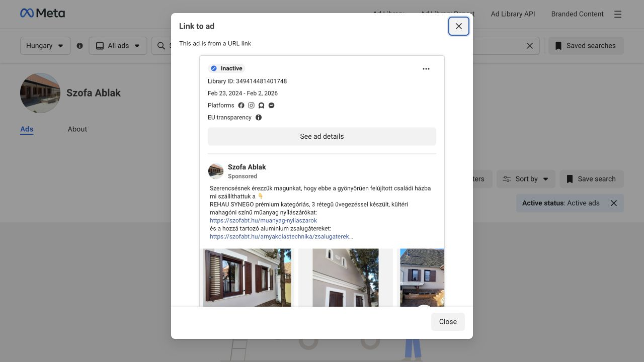The height and width of the screenshot is (362, 644).
Task: Click the Sponsored label
Action: pyautogui.click(x=243, y=176)
